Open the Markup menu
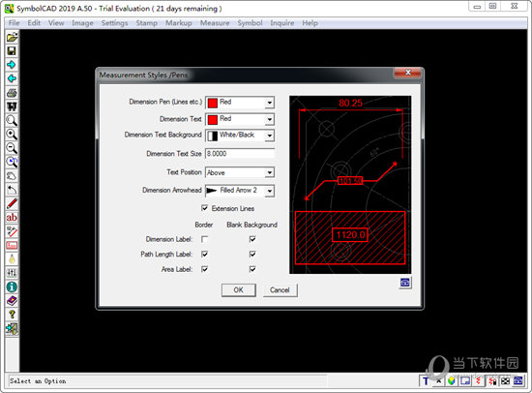Screen dimensions: 532x393 (x=179, y=23)
